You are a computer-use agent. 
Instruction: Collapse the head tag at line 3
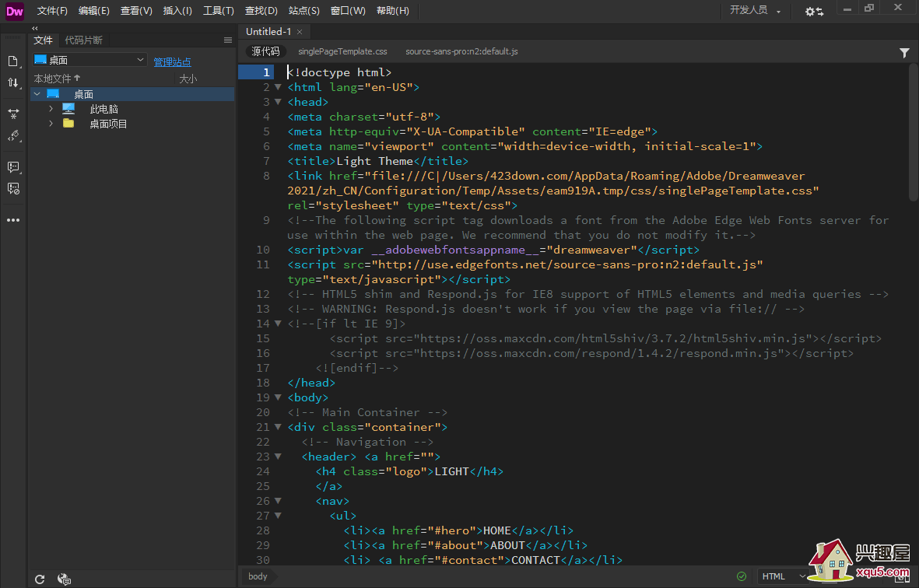278,102
